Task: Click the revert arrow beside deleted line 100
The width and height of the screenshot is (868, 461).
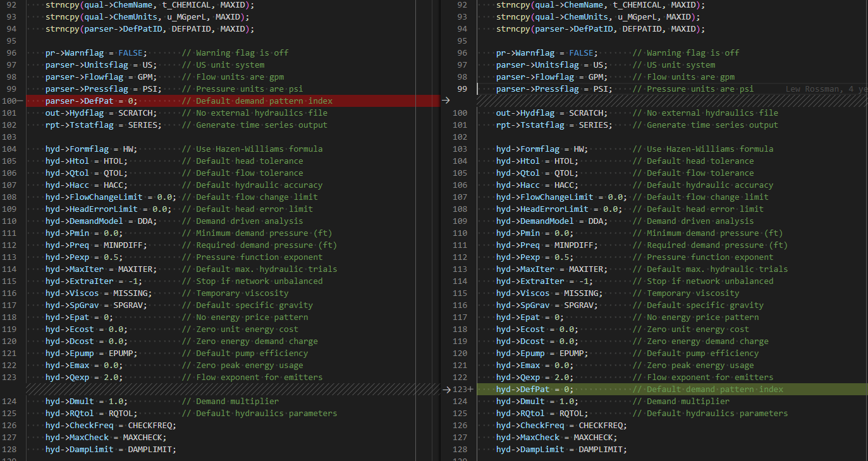Action: coord(446,101)
